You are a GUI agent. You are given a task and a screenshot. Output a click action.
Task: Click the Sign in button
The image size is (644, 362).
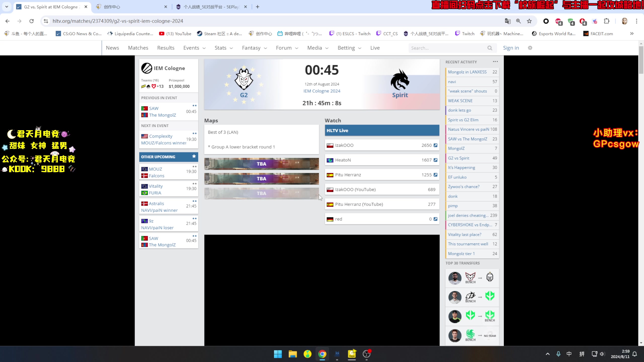511,48
